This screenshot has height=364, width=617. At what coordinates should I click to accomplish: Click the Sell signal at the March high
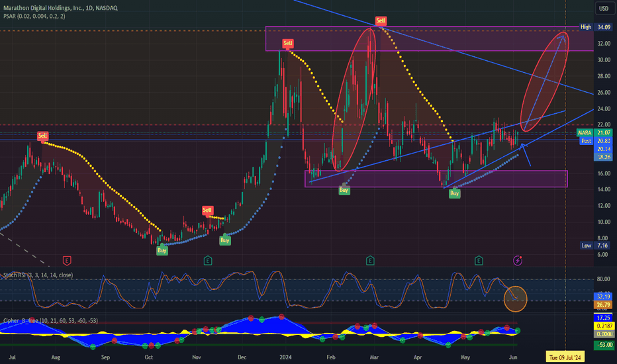pyautogui.click(x=381, y=21)
